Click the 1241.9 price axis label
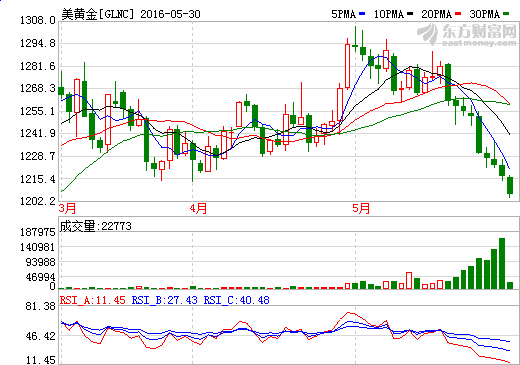The width and height of the screenshot is (520, 365). pos(38,133)
